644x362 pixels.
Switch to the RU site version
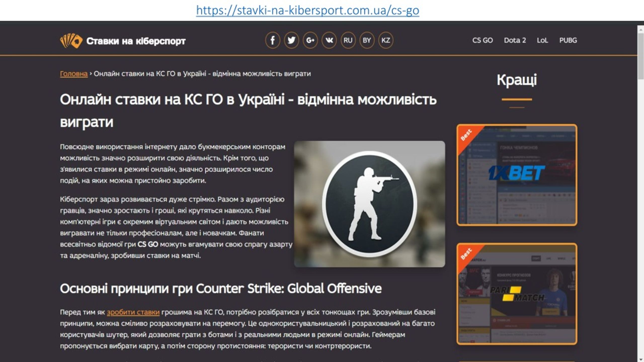pyautogui.click(x=348, y=40)
